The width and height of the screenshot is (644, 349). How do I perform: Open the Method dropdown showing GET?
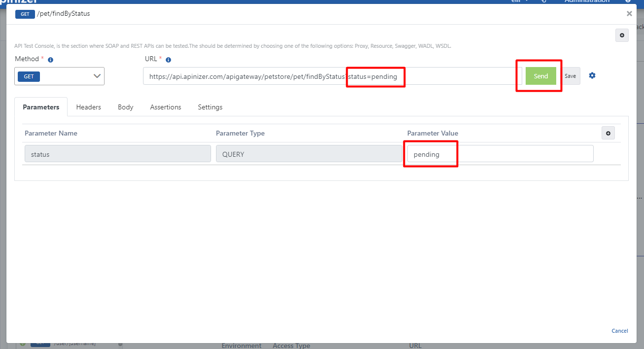pyautogui.click(x=59, y=76)
